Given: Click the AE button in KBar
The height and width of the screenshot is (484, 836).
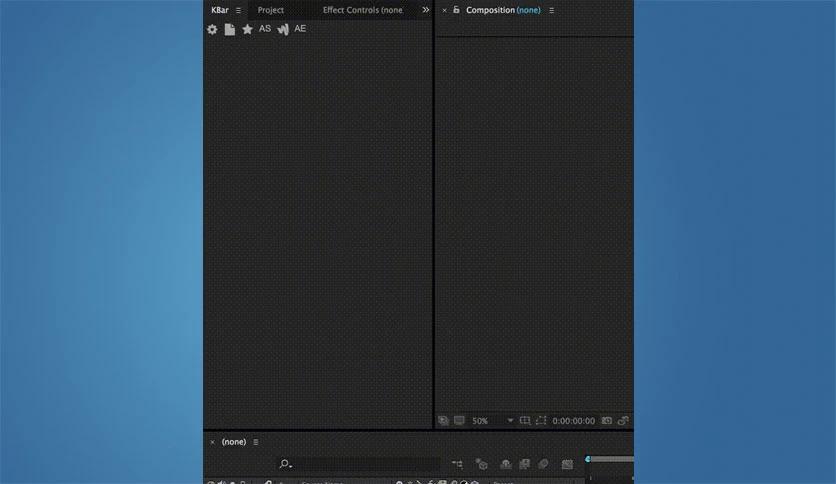Looking at the screenshot, I should [300, 29].
